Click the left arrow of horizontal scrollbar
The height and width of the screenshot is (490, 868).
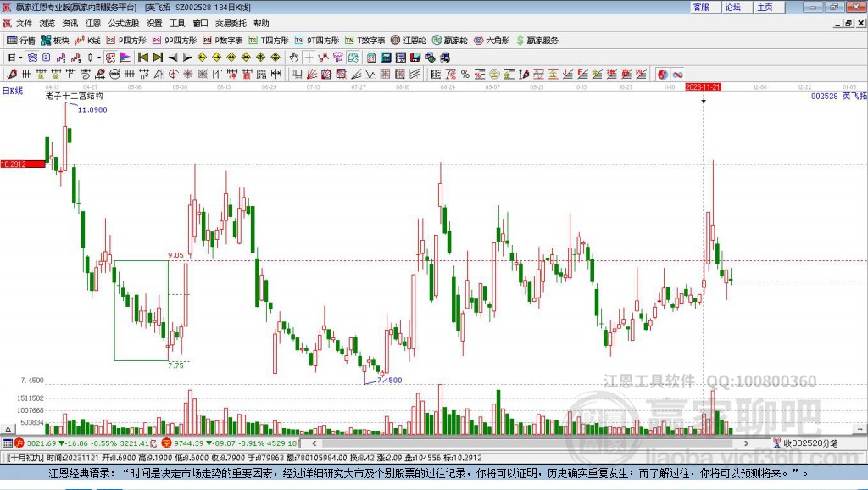pos(314,443)
